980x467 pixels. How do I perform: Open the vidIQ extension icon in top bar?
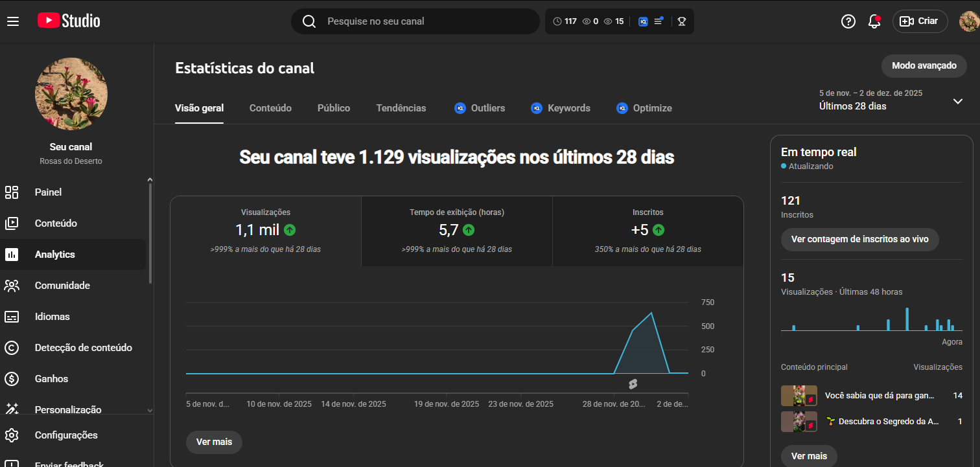tap(643, 21)
